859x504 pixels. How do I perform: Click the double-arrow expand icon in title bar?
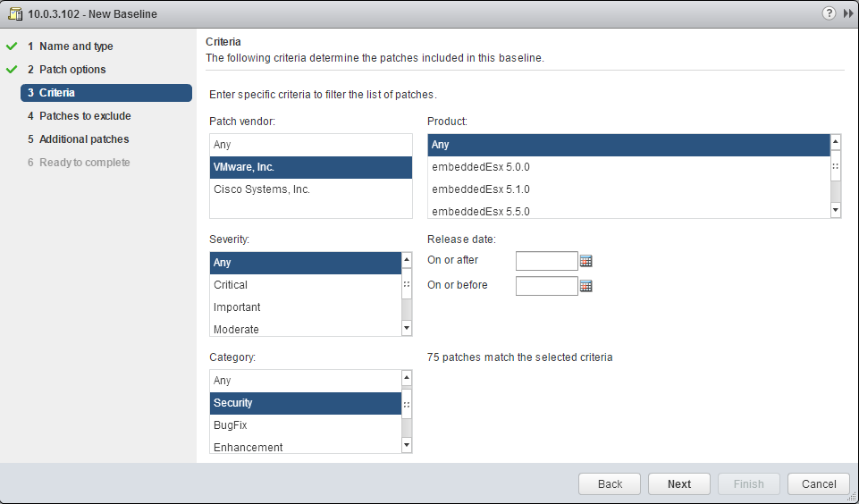click(x=848, y=13)
